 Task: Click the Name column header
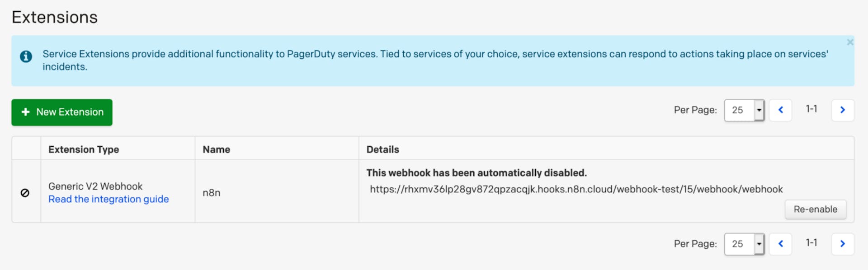216,149
